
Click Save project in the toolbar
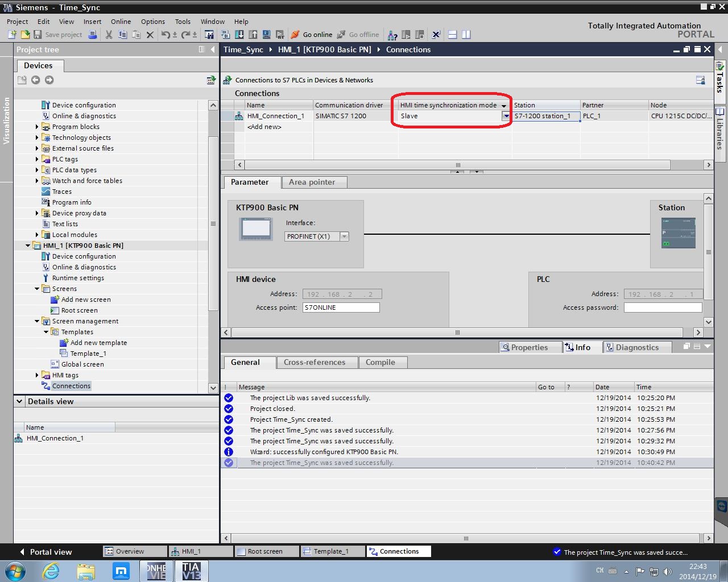pyautogui.click(x=57, y=35)
